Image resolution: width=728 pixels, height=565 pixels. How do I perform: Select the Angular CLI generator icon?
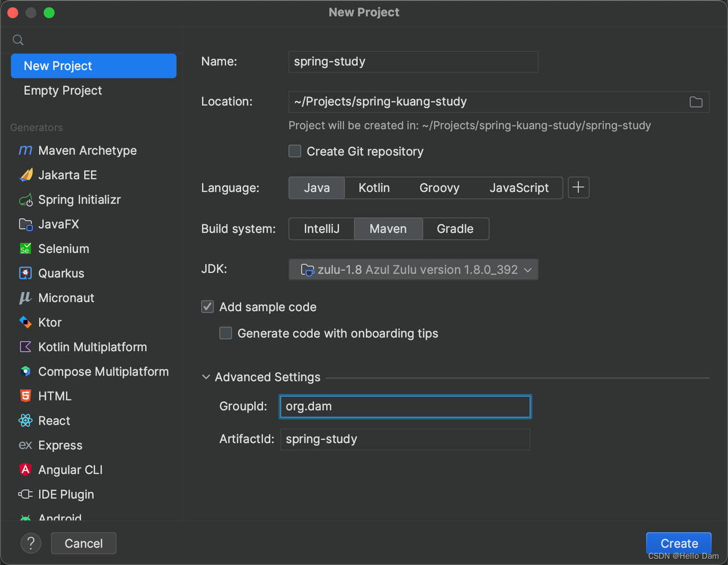point(26,469)
